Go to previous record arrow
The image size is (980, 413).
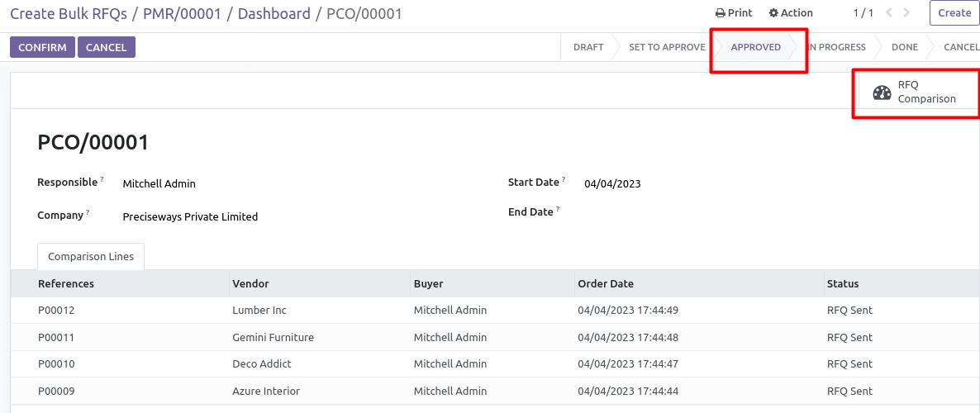pos(889,12)
